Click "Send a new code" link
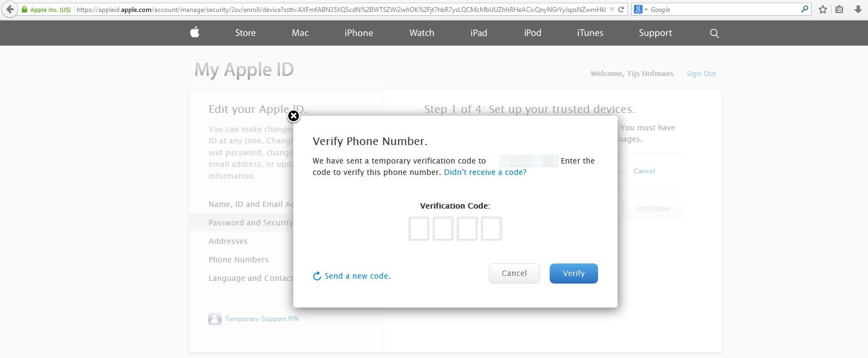The image size is (868, 358). tap(357, 276)
